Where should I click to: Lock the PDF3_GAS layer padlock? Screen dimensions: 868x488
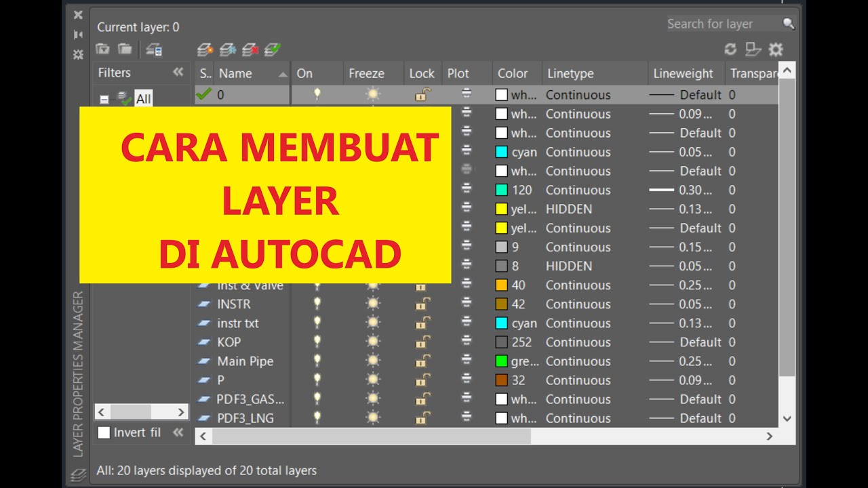pyautogui.click(x=422, y=399)
